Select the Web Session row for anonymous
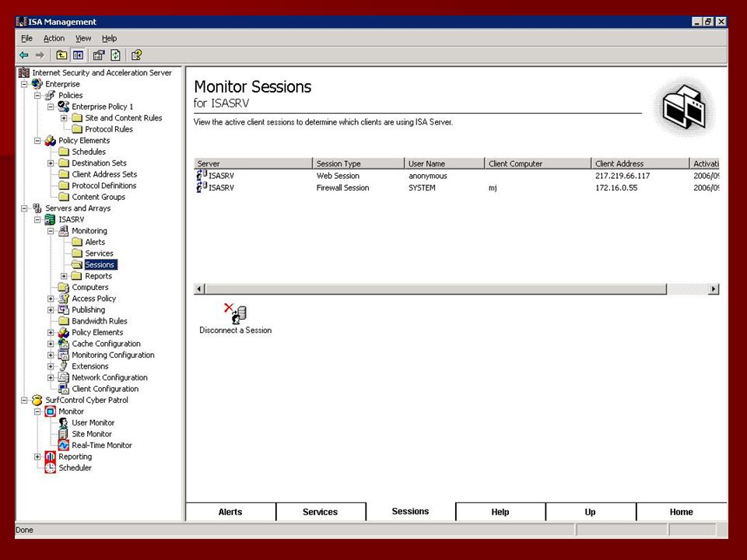The width and height of the screenshot is (747, 560). [x=457, y=176]
